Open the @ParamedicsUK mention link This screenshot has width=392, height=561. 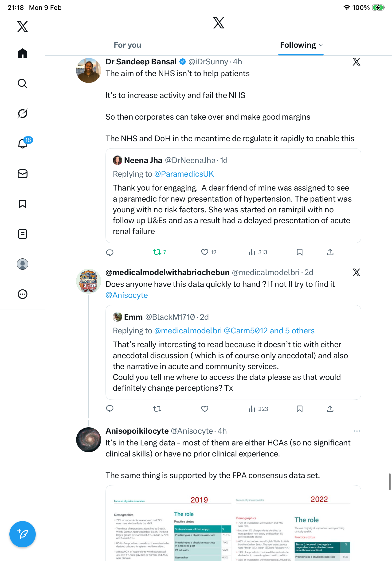tap(184, 174)
